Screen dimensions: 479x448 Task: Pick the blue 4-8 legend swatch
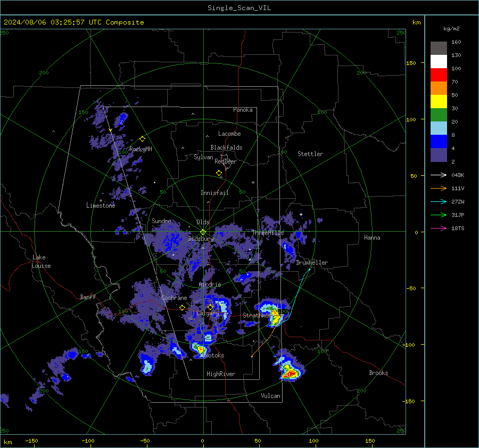(x=439, y=142)
